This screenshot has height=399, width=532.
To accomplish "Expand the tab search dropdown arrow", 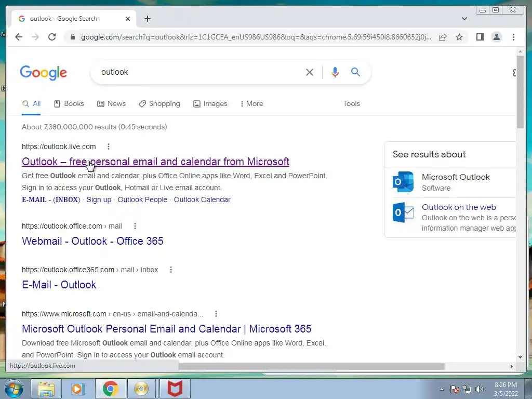I will [x=464, y=19].
